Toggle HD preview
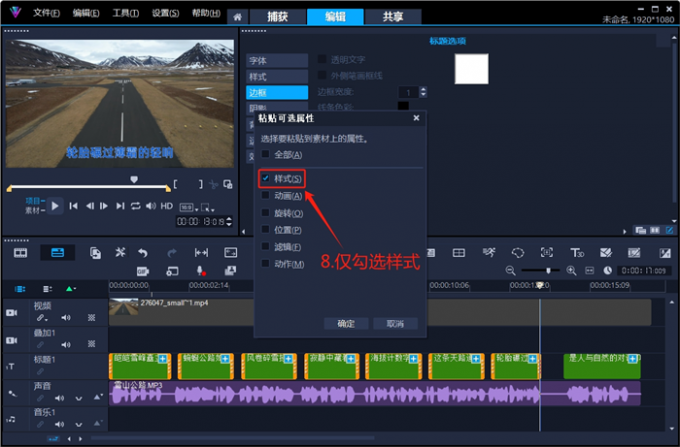The height and width of the screenshot is (447, 680). coord(167,206)
